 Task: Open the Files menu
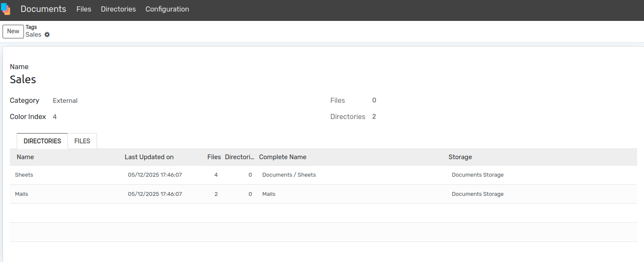(x=84, y=9)
